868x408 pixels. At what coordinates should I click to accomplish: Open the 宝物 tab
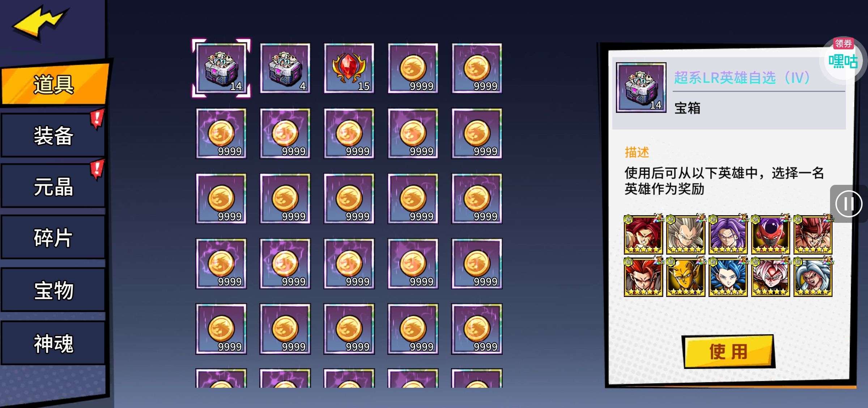pyautogui.click(x=54, y=290)
